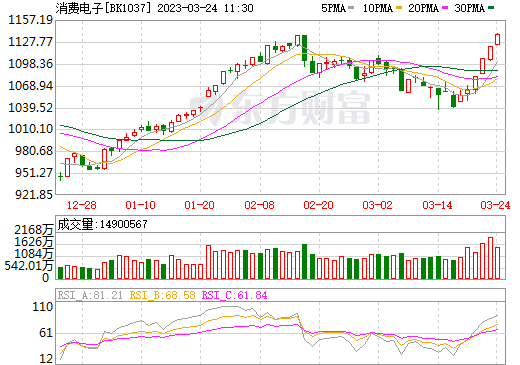Image resolution: width=520 pixels, height=365 pixels.
Task: Click the 01-20 date label
Action: tap(199, 205)
